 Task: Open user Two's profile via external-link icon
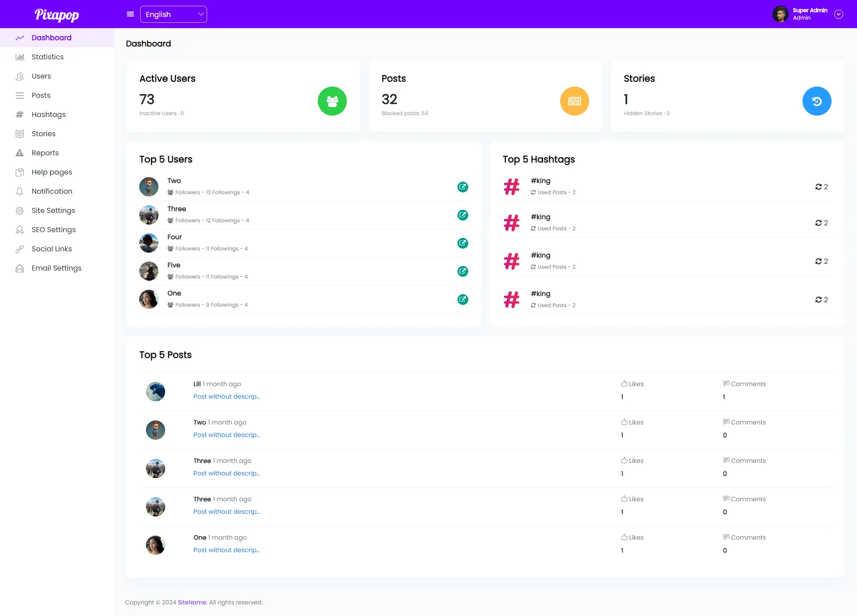tap(462, 187)
